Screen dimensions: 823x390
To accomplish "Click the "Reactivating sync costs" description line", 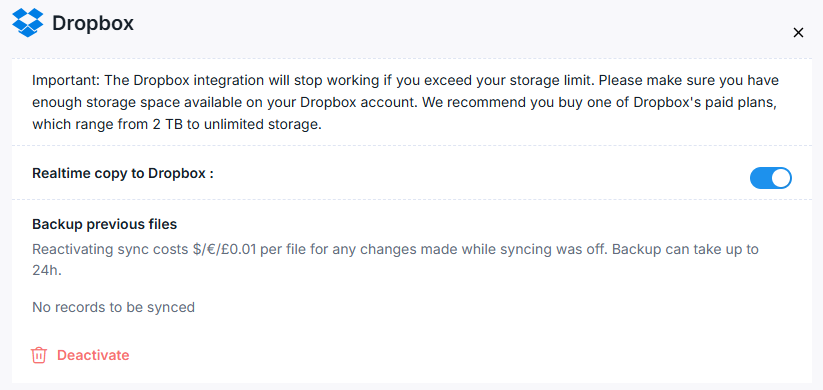I will pos(395,249).
